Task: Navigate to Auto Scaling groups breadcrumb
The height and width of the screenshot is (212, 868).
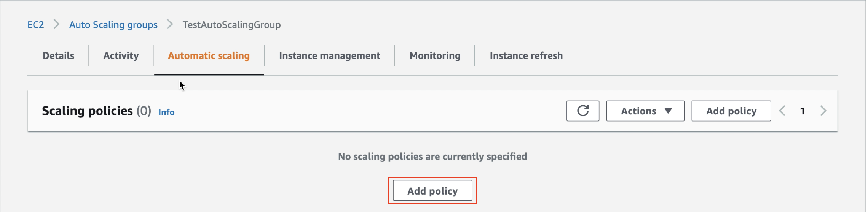Action: pos(113,25)
